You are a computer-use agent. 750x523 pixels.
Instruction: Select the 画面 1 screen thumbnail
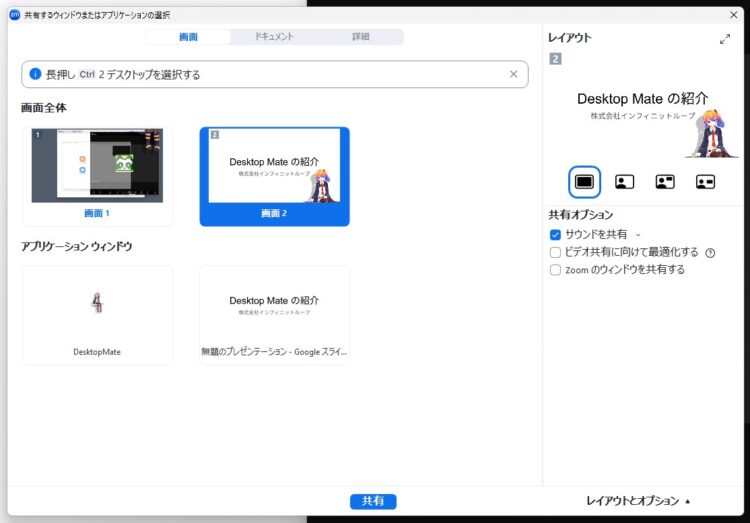97,176
